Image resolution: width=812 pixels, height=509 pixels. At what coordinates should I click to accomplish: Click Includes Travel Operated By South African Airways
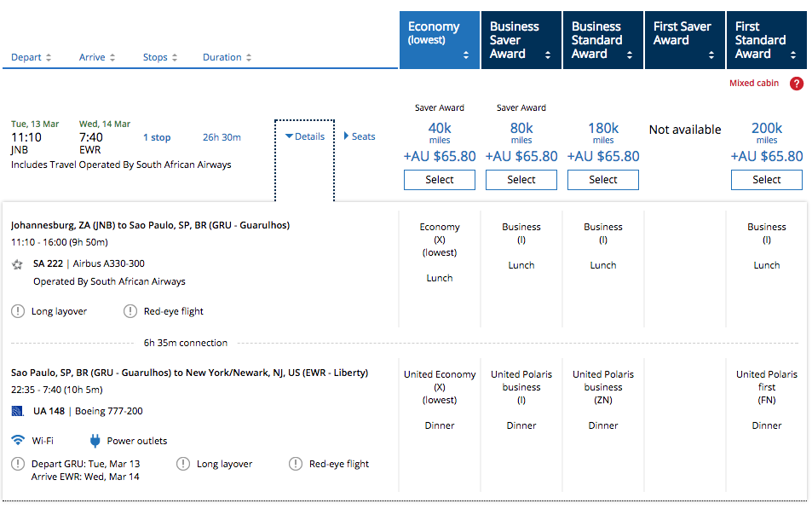pos(121,165)
